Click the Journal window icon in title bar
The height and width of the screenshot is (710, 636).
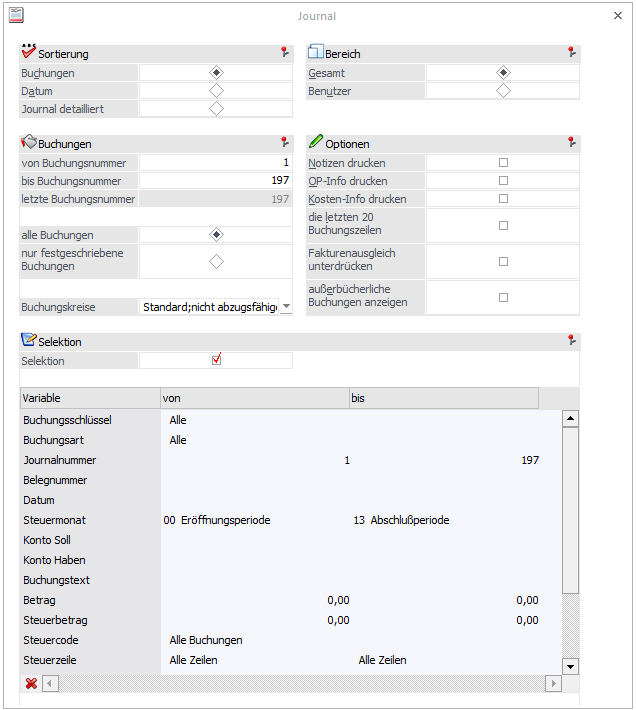coord(17,16)
